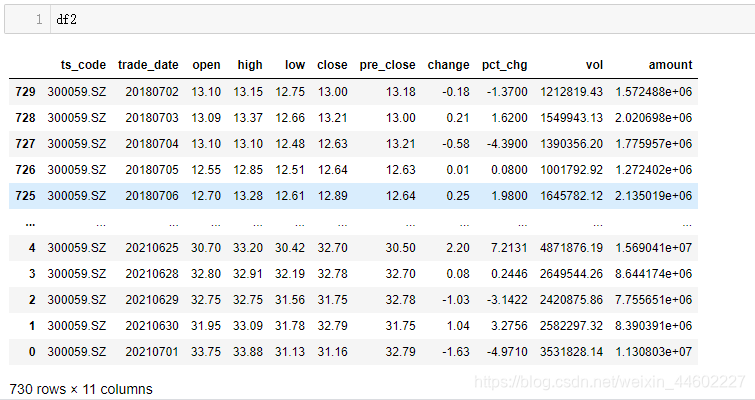This screenshot has height=400, width=755.
Task: Select row index 729
Action: (x=25, y=91)
